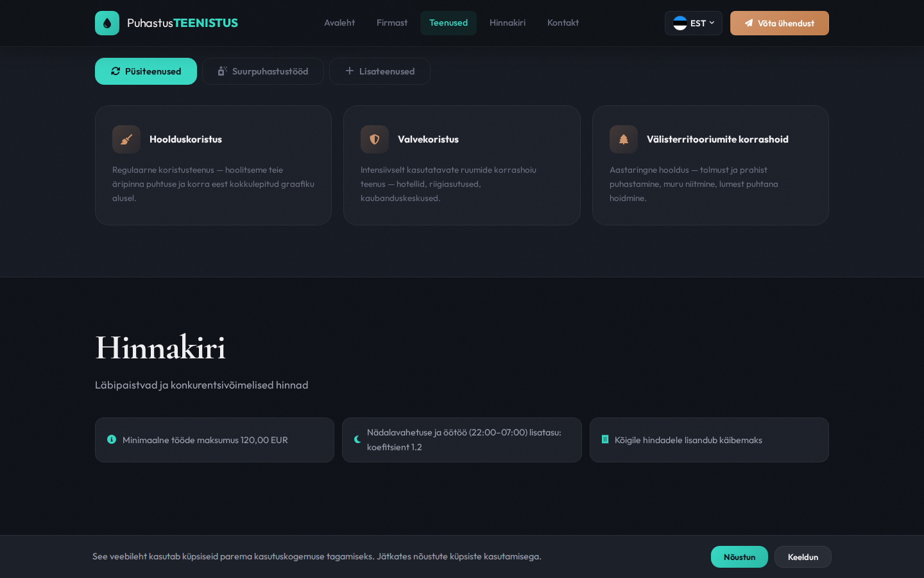
Task: Click the info icon beside minimum charge
Action: point(112,440)
